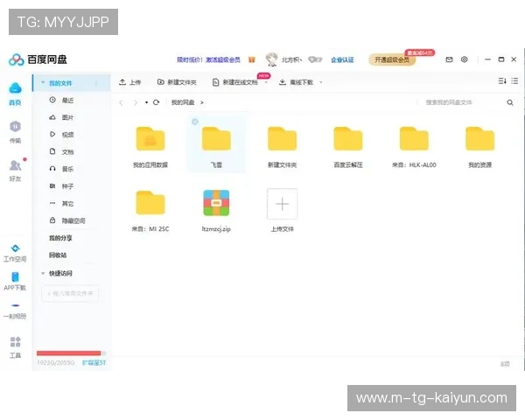Click the 我的网盘 breadcrumb text
This screenshot has height=420, width=525.
(x=183, y=102)
